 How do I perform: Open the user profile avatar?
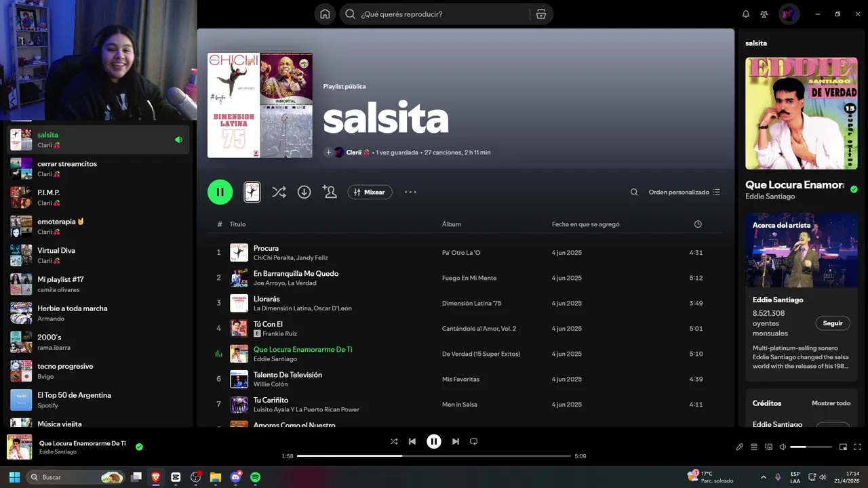(789, 14)
